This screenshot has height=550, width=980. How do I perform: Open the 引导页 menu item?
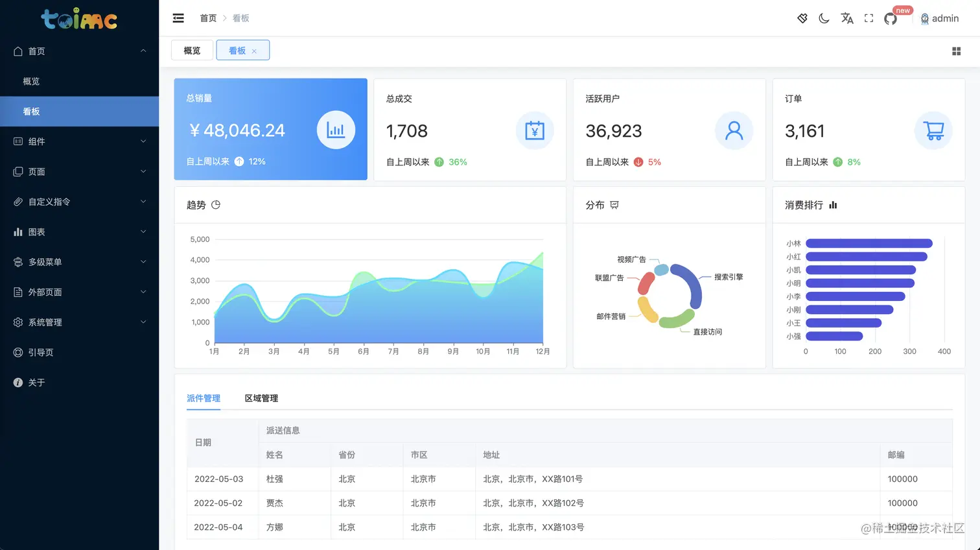coord(79,352)
